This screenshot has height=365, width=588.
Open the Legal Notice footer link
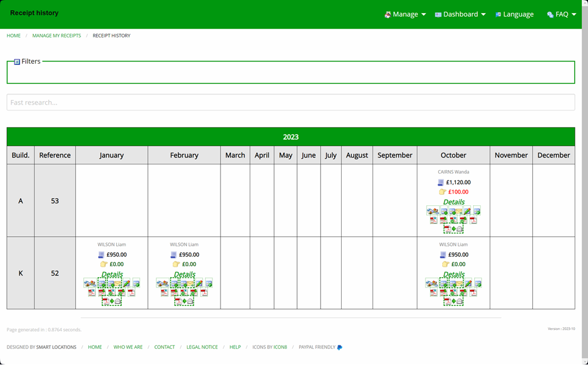(x=202, y=347)
